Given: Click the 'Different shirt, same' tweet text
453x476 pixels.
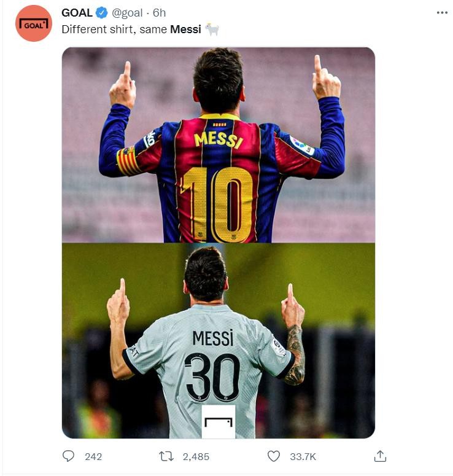Looking at the screenshot, I should (114, 29).
